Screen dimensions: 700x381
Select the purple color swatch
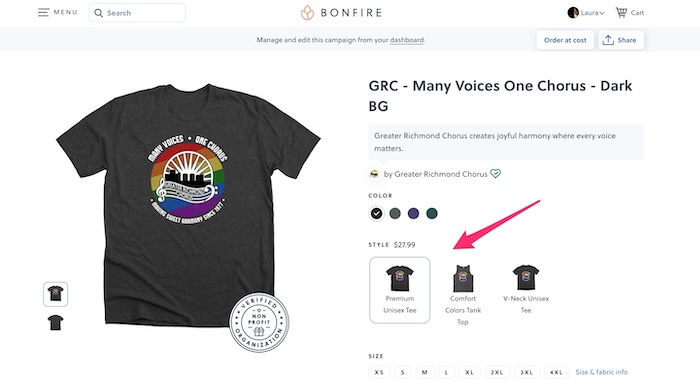pyautogui.click(x=413, y=214)
